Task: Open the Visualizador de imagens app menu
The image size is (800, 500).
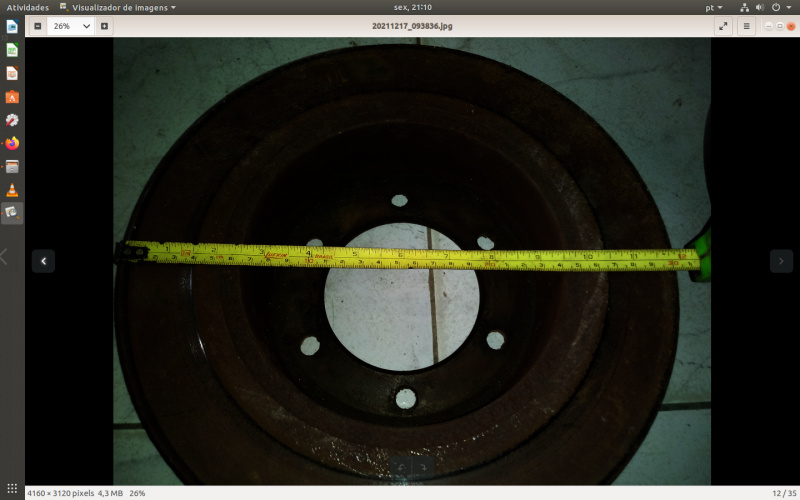Action: pos(118,7)
